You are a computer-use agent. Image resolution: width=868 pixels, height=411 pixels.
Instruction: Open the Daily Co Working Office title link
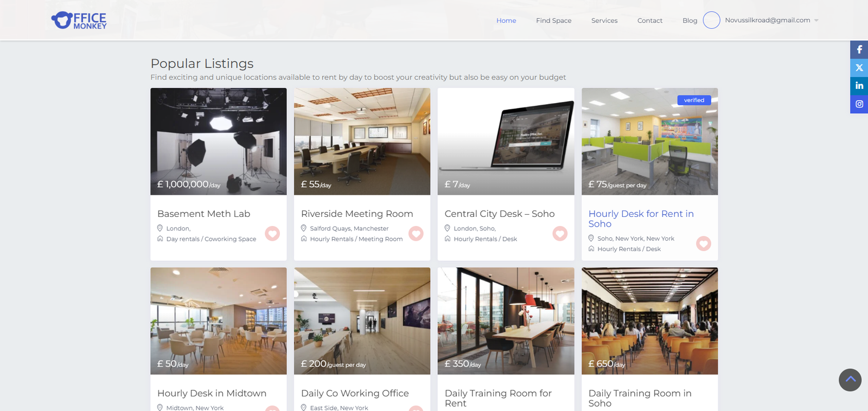(355, 393)
